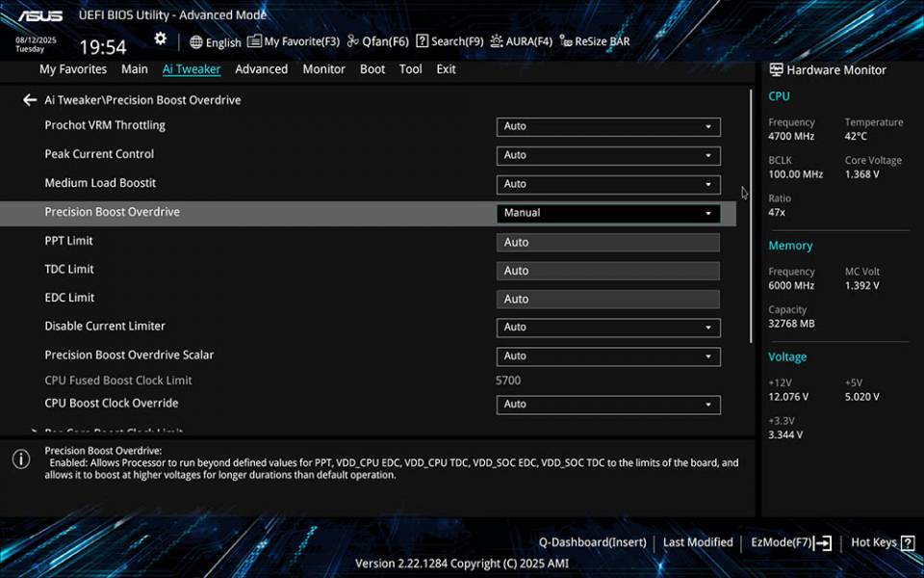Open the Disable Current Limiter dropdown
Screen dimensions: 924x578
click(x=608, y=328)
